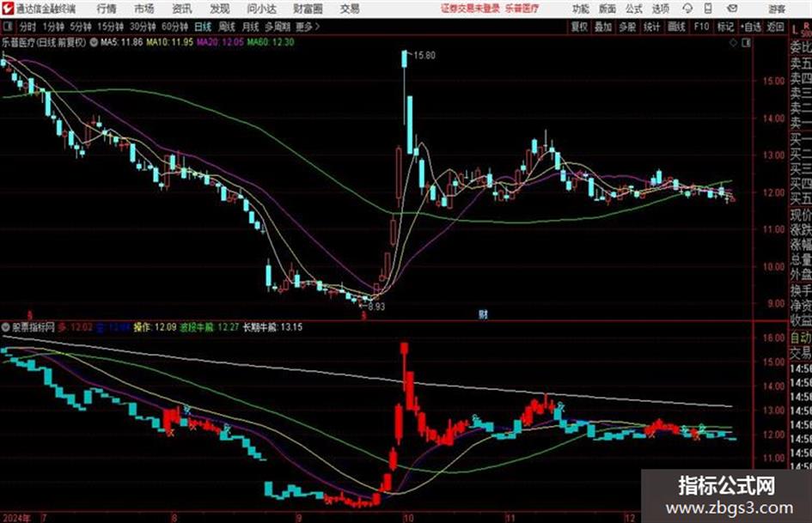Screen dimensions: 812x523
Task: Open the 选项 menu
Action: (x=660, y=9)
